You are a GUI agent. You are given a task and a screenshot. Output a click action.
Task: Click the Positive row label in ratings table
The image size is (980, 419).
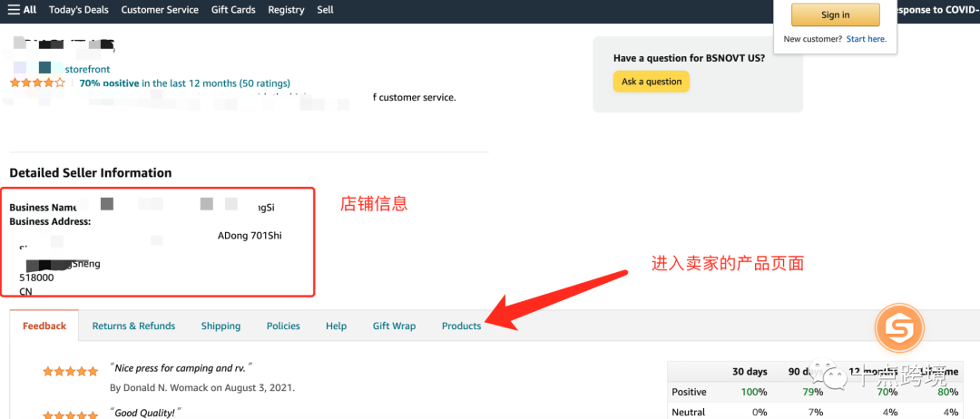click(690, 392)
